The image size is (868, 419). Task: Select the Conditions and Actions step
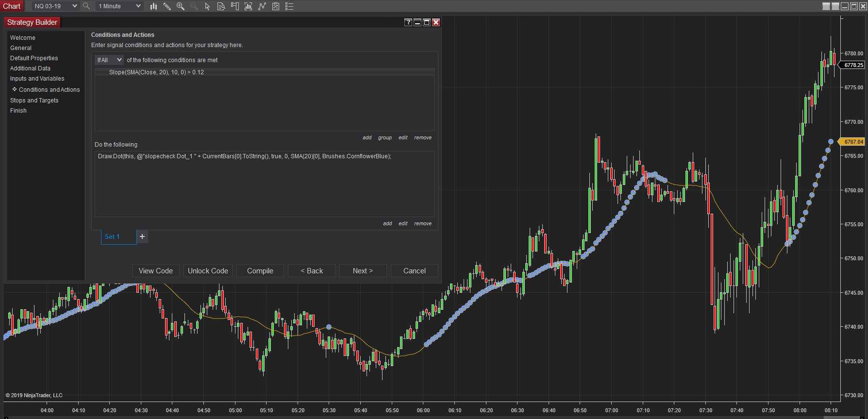point(50,90)
